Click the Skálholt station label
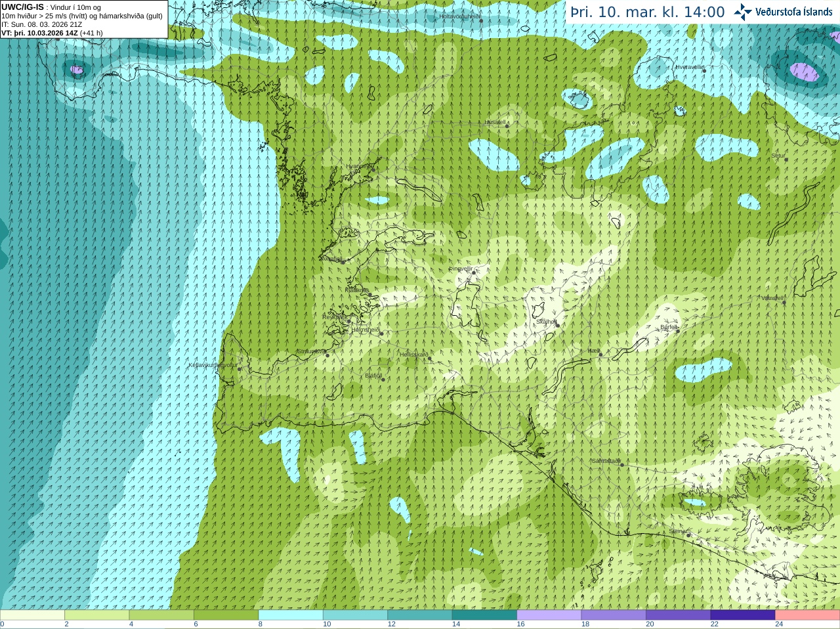Viewport: 840px width, 629px height. (x=547, y=322)
